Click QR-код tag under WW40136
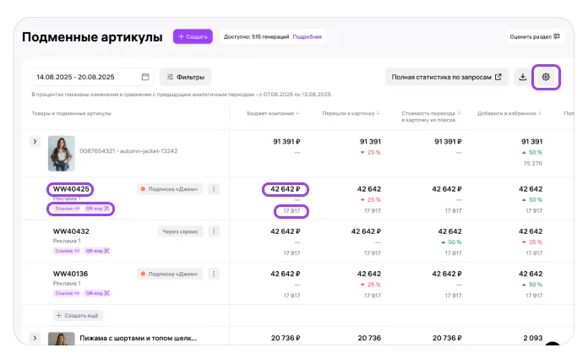 (x=98, y=292)
